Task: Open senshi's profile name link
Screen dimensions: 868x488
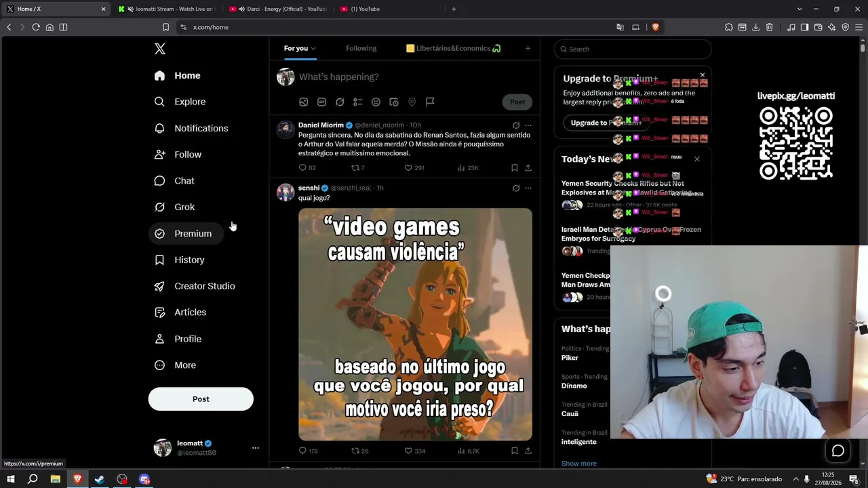Action: point(309,188)
